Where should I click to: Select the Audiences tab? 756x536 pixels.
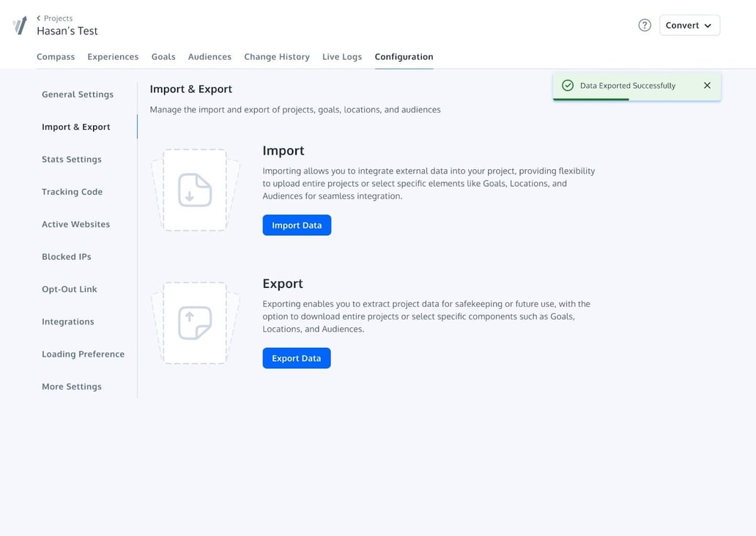(210, 56)
